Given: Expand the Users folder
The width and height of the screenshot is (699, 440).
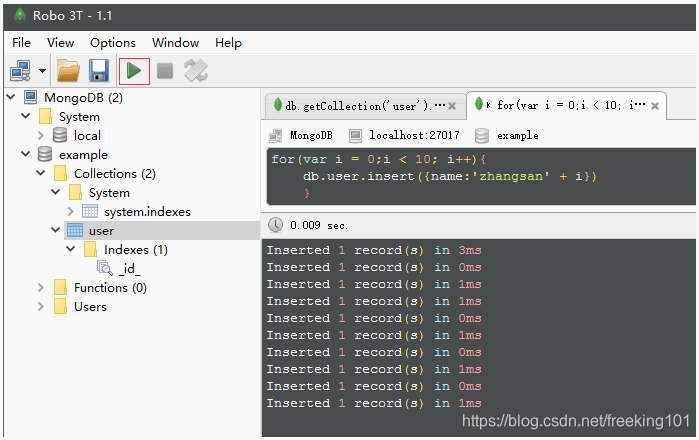Looking at the screenshot, I should [x=41, y=306].
